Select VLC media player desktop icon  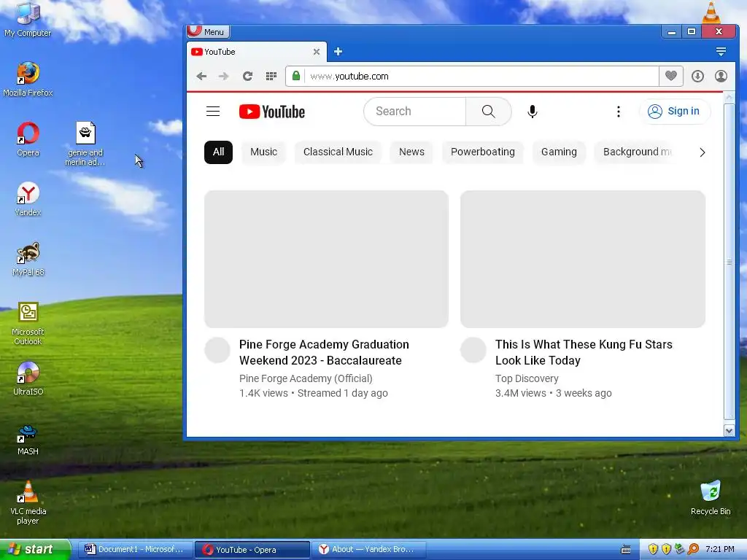28,503
